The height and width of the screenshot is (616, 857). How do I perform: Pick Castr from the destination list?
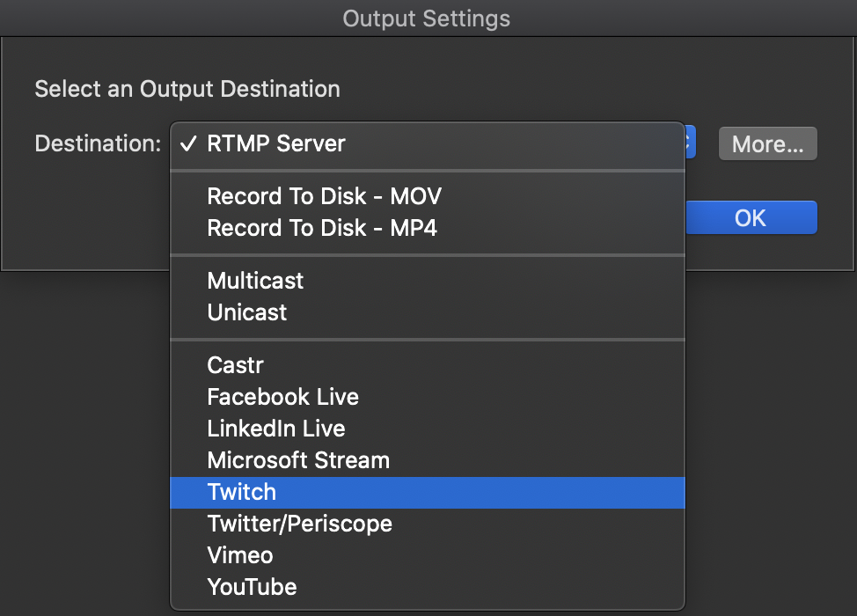(234, 365)
